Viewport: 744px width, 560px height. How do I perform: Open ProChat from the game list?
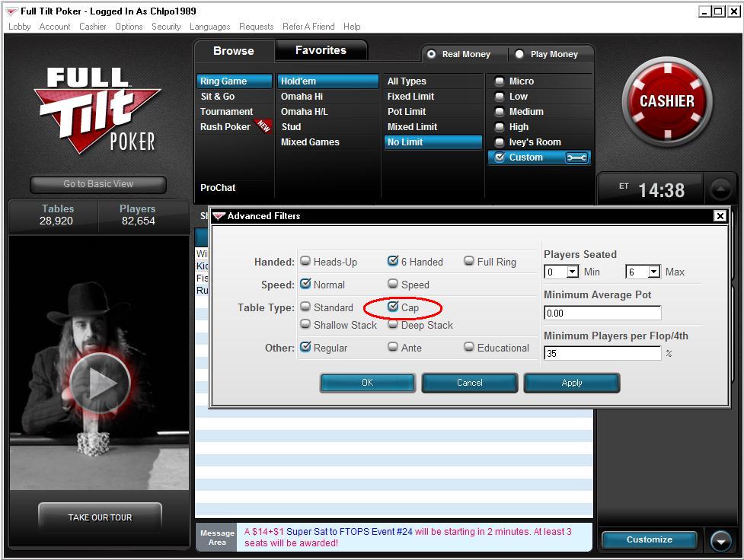219,188
